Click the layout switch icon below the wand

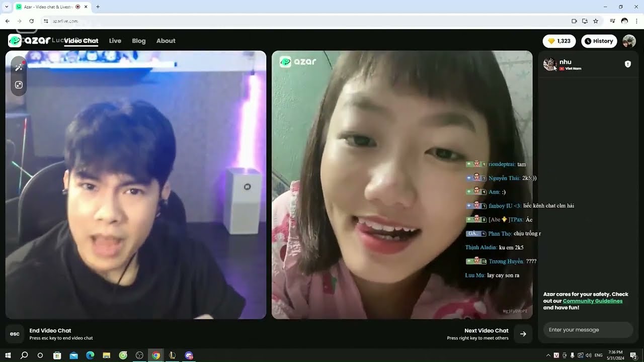pyautogui.click(x=19, y=85)
